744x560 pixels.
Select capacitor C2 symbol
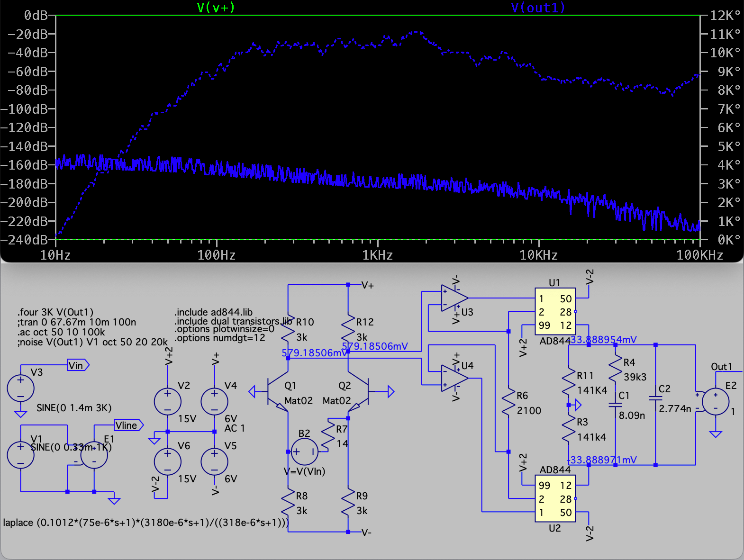point(655,398)
